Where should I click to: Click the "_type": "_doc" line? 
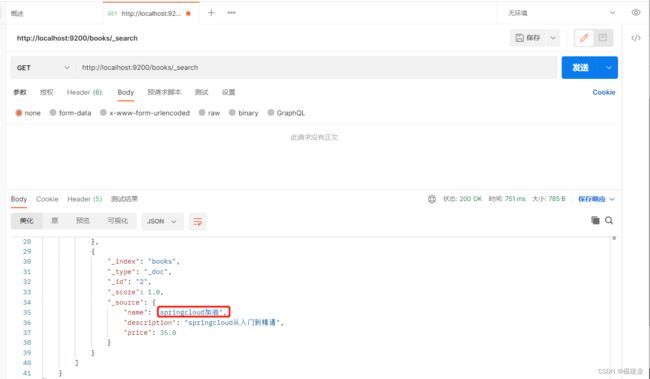point(139,272)
